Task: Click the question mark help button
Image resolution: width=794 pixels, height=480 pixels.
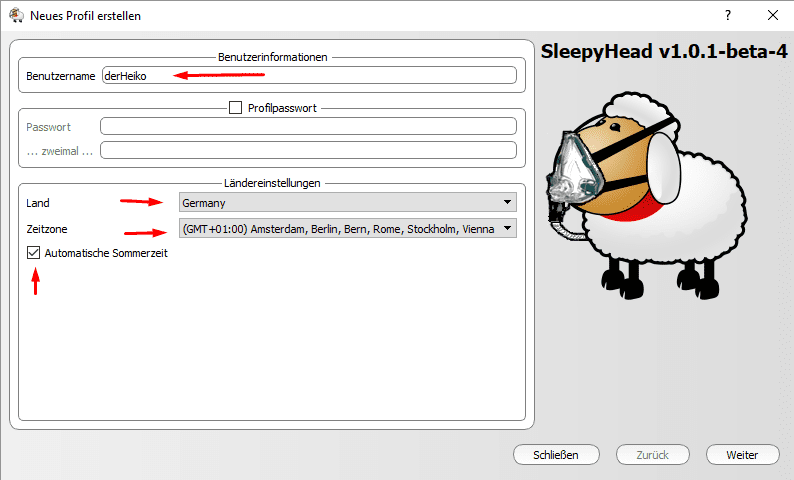Action: click(x=727, y=15)
